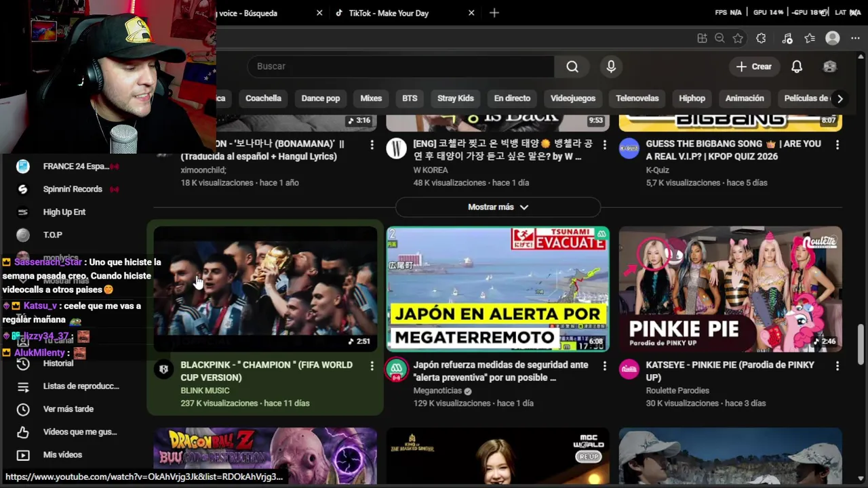This screenshot has width=868, height=488.
Task: Open options menu for BLACKPINK Champion video
Action: [x=372, y=366]
